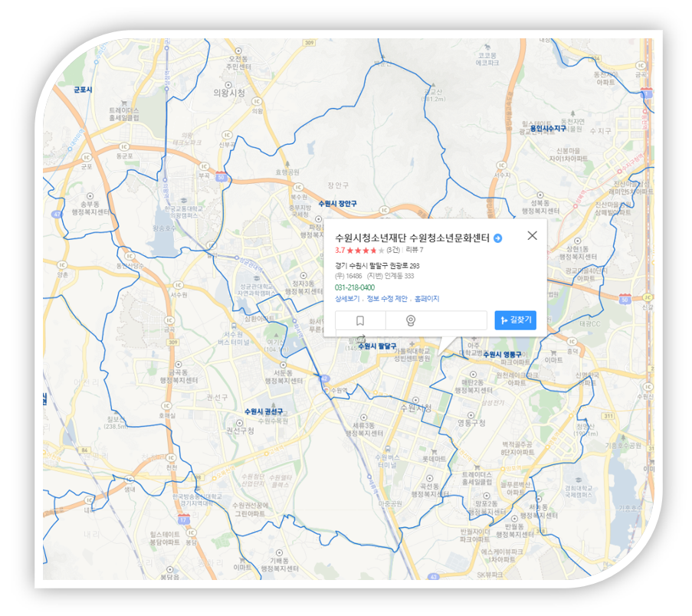Click the 수원버스터미널 bus icon

(x=388, y=449)
